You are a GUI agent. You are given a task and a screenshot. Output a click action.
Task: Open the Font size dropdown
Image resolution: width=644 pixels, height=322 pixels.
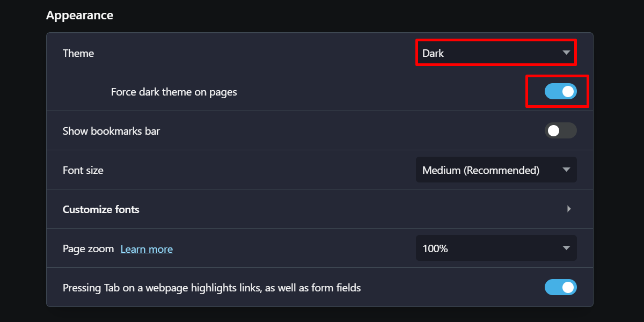click(x=495, y=170)
